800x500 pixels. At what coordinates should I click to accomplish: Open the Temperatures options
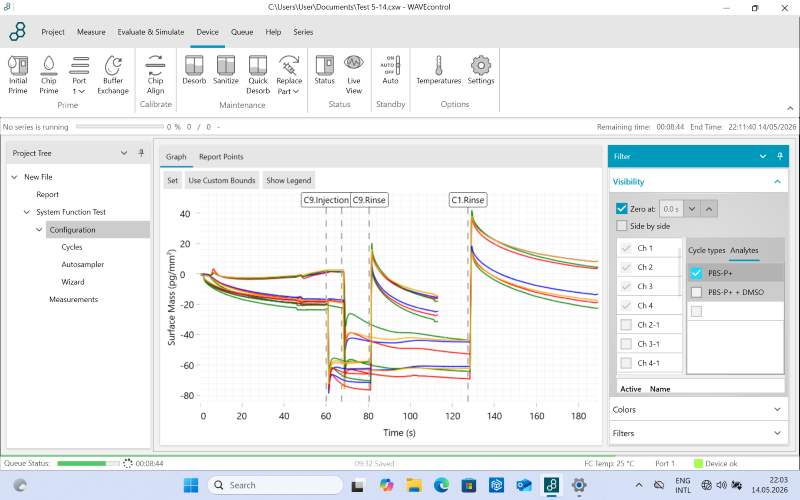[438, 70]
